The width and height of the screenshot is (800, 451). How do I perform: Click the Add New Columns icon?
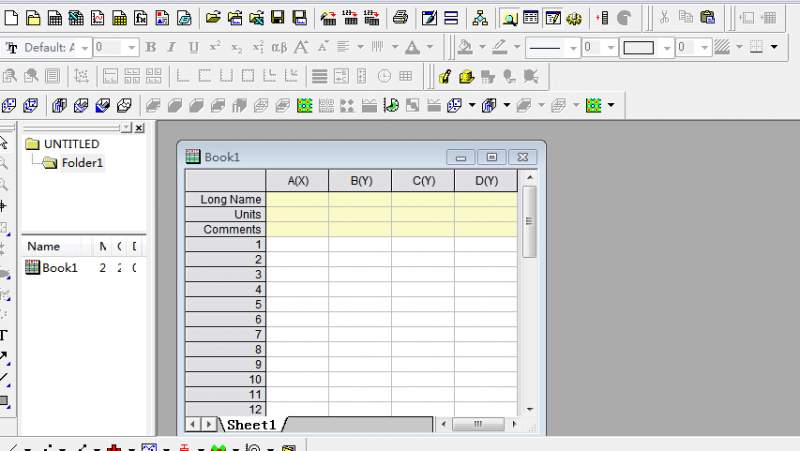click(603, 18)
